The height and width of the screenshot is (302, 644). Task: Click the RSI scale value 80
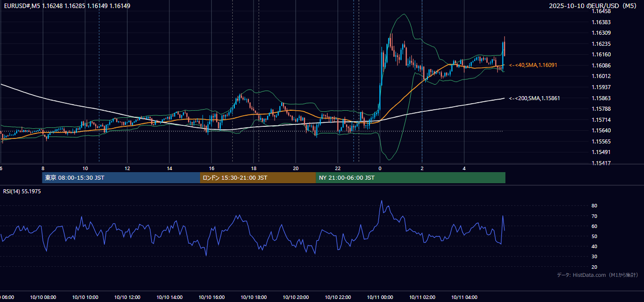(x=594, y=206)
